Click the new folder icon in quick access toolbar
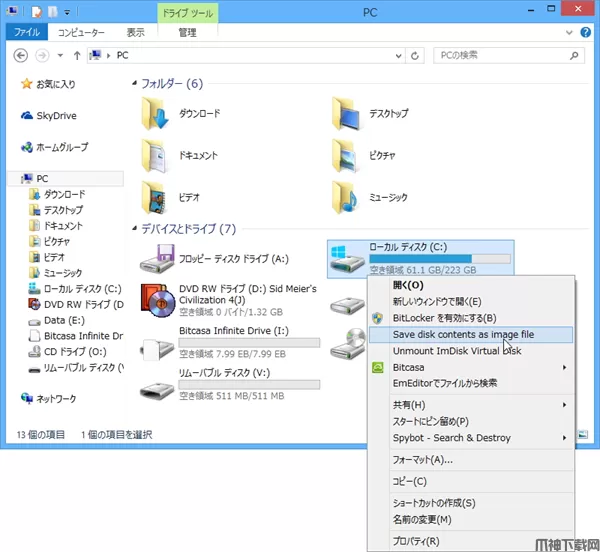 coord(52,11)
